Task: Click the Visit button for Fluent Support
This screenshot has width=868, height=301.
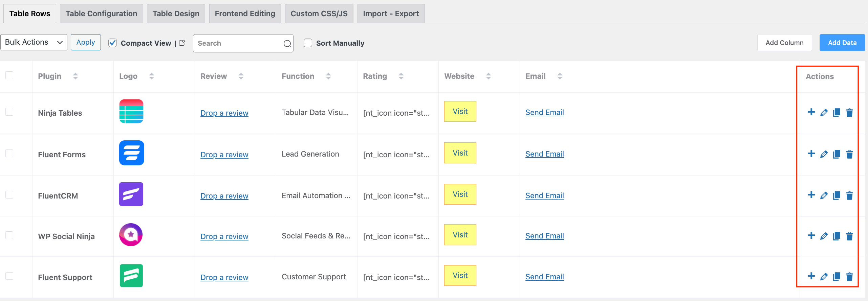Action: [x=460, y=275]
